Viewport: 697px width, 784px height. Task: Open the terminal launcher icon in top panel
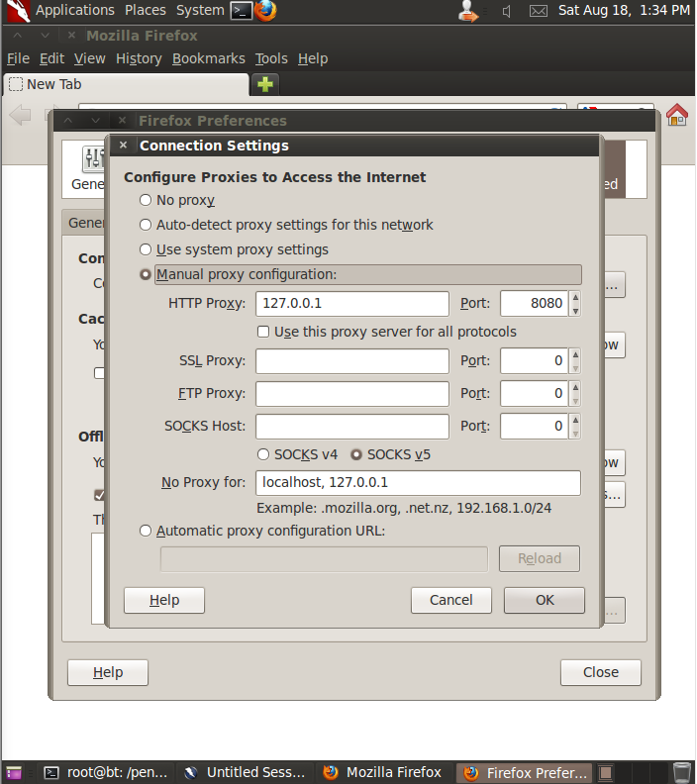[241, 11]
